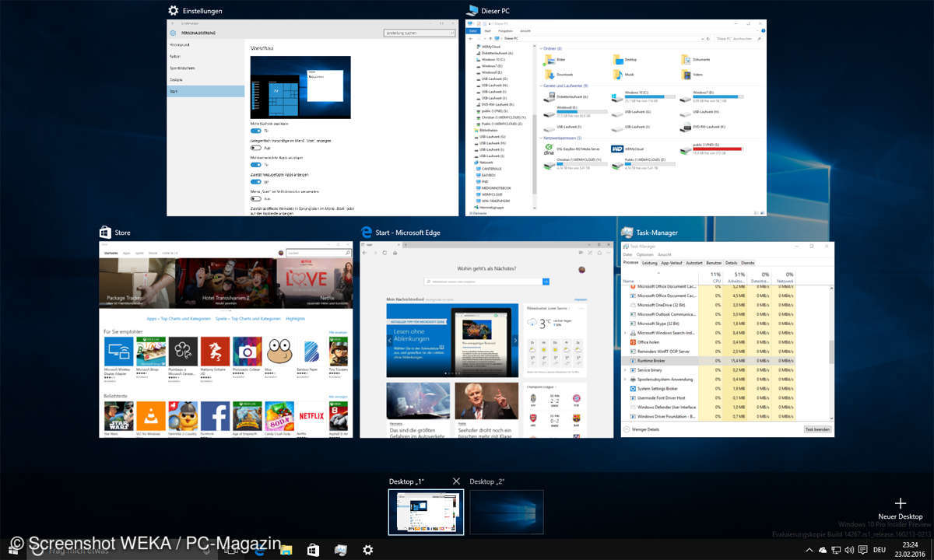Click the Store bag icon above the Store preview
The height and width of the screenshot is (560, 934).
(105, 232)
